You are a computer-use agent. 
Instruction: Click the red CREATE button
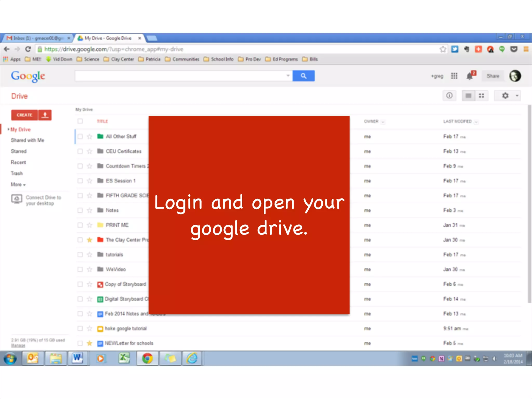pyautogui.click(x=24, y=115)
